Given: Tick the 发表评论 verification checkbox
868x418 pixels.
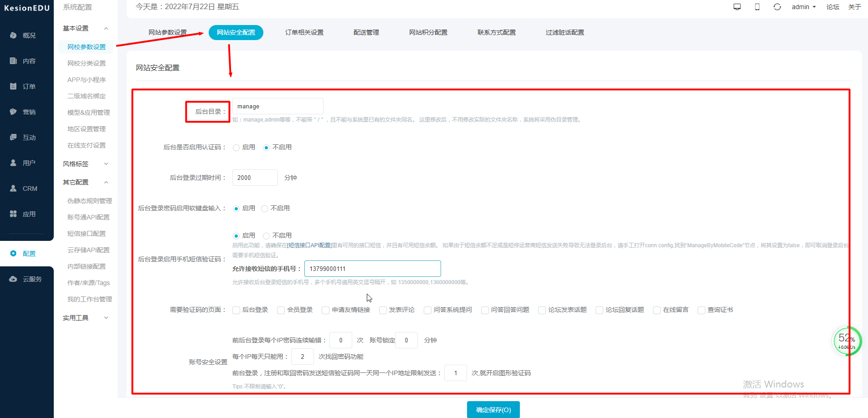Looking at the screenshot, I should tap(383, 310).
